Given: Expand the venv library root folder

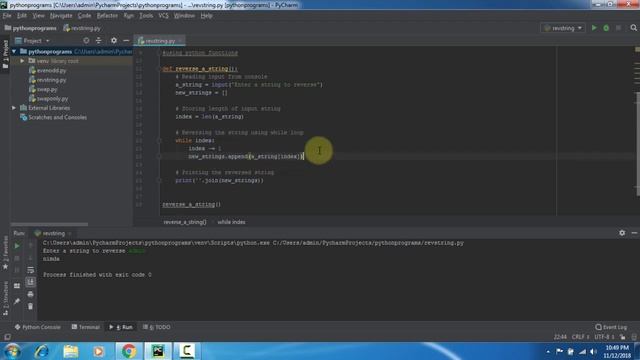Looking at the screenshot, I should (x=22, y=61).
